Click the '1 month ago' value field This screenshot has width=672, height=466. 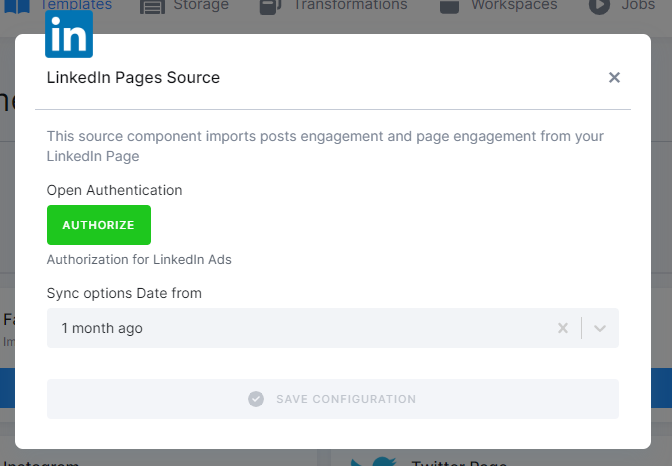click(x=333, y=328)
